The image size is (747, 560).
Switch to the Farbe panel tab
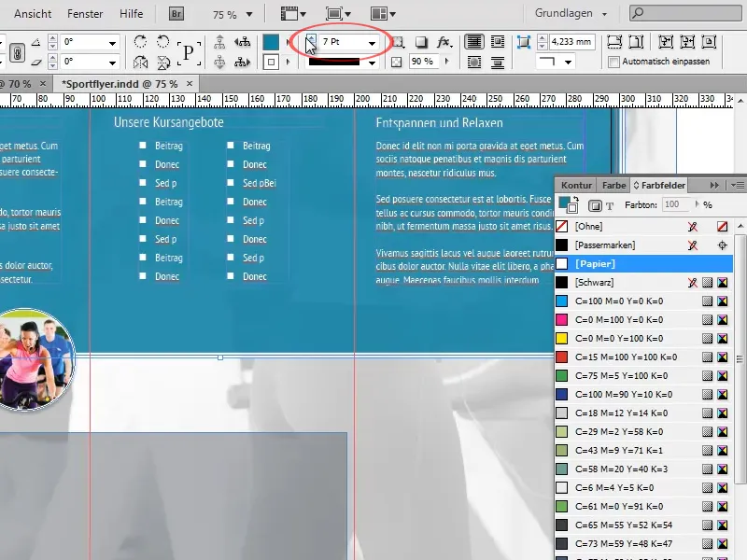tap(613, 185)
